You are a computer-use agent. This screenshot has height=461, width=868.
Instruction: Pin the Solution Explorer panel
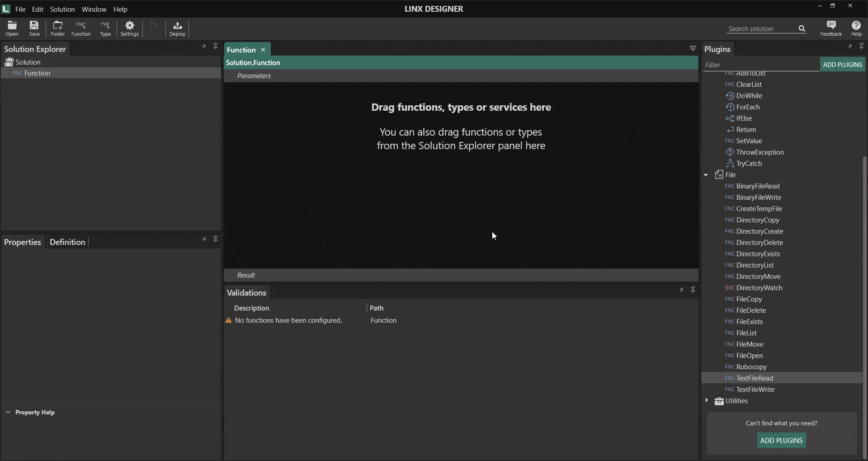(x=216, y=46)
